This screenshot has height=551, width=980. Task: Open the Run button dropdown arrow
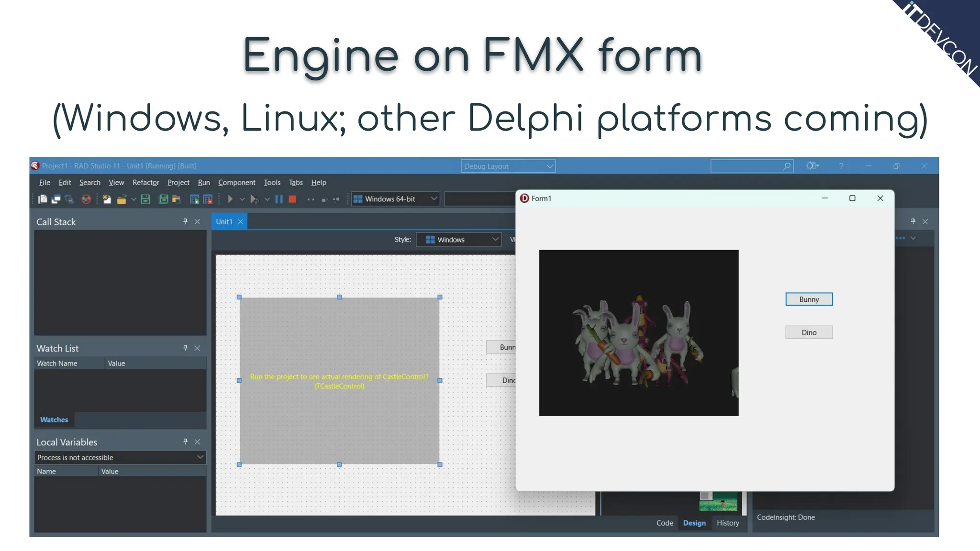pos(242,199)
